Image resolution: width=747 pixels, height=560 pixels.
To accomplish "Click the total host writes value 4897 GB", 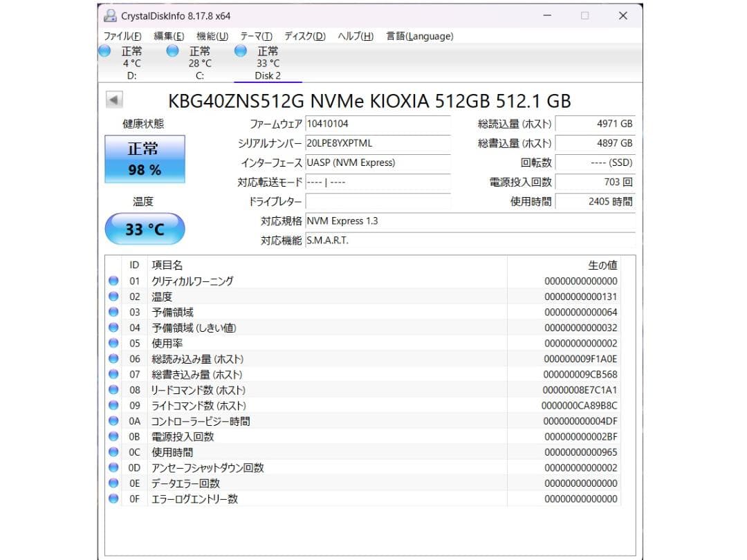I will tap(596, 143).
